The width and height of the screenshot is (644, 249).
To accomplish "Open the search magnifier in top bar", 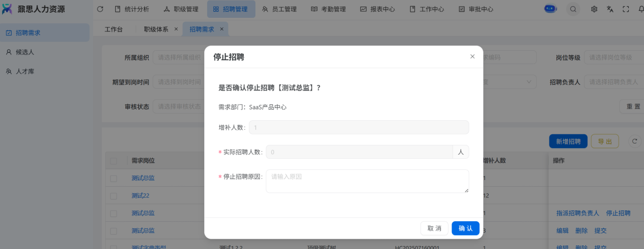I will click(x=573, y=9).
